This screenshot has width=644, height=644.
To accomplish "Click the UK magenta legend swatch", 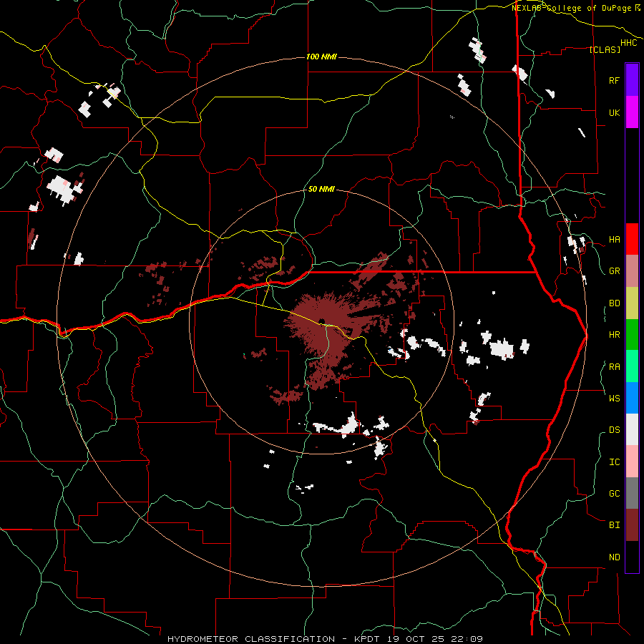I will [x=632, y=112].
